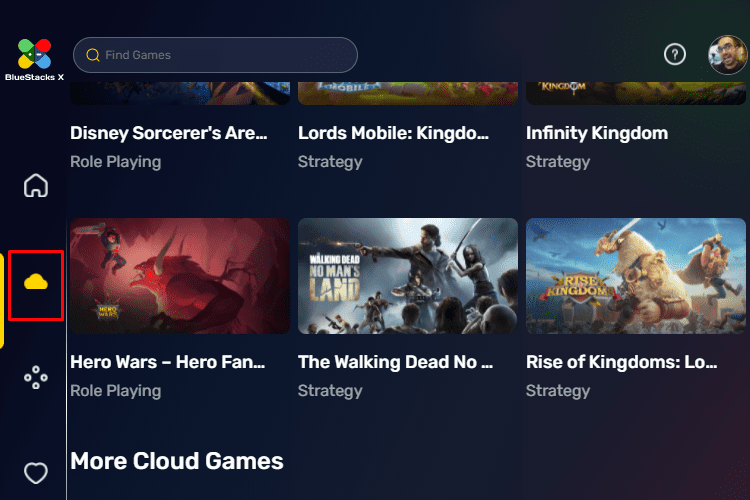Click the Rise of Kingdoms title text

point(621,362)
